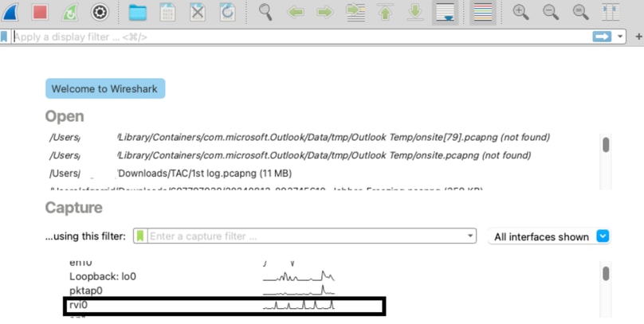Close this capture file icon
Screen dimensions: 644x324
(198, 12)
